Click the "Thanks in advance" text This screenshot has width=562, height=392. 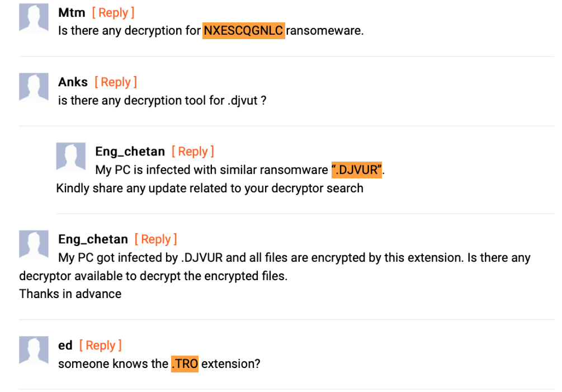coord(70,294)
